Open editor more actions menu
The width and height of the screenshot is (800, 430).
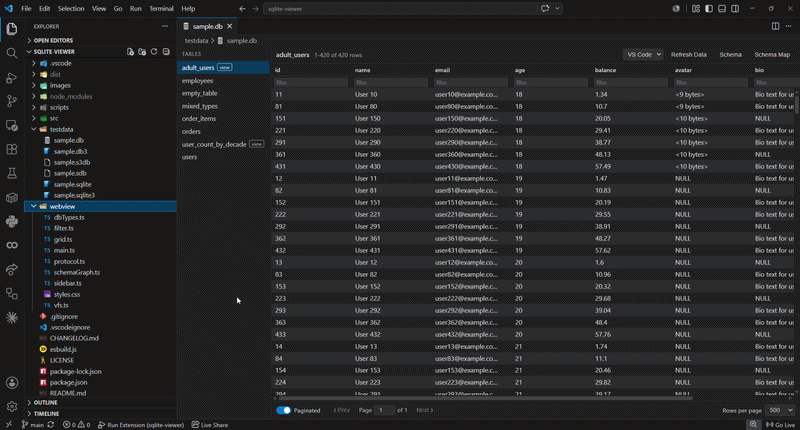(x=788, y=26)
